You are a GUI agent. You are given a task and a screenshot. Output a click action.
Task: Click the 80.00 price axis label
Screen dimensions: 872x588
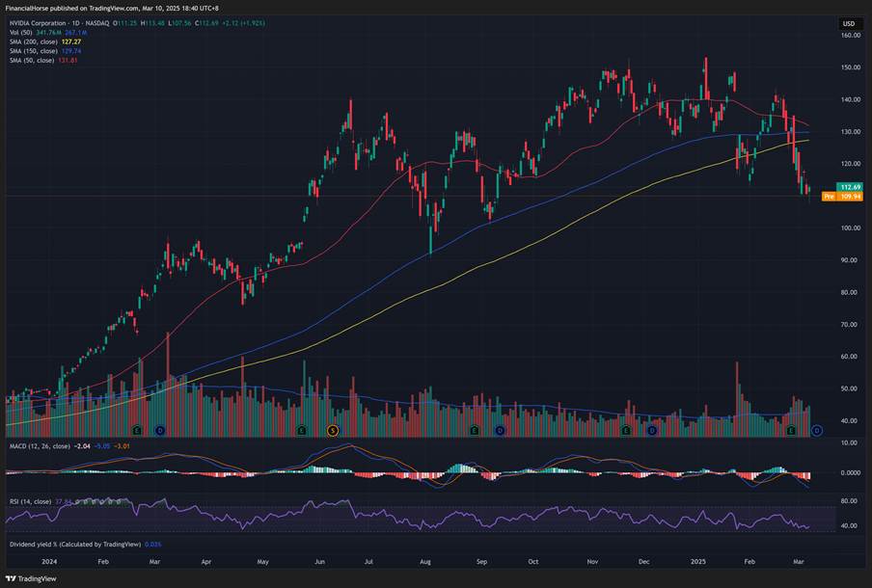851,292
